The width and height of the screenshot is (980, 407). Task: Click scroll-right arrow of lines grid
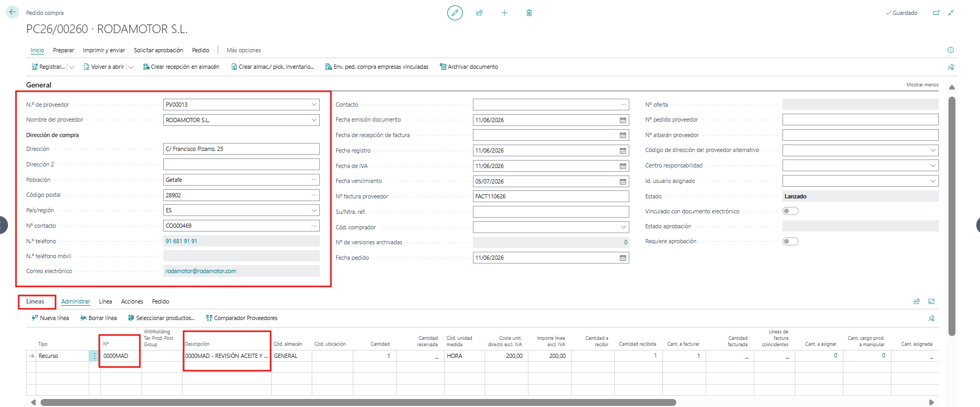coord(932,402)
